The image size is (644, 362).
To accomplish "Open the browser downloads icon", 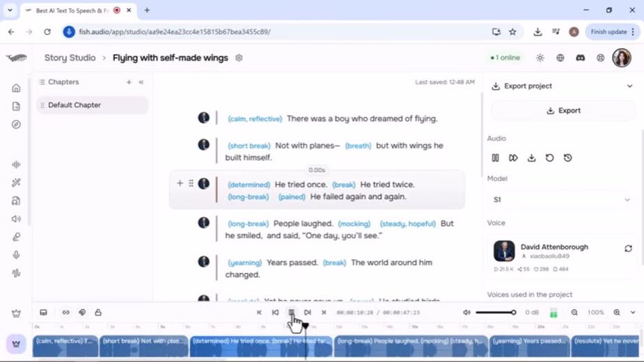I will pos(537,31).
